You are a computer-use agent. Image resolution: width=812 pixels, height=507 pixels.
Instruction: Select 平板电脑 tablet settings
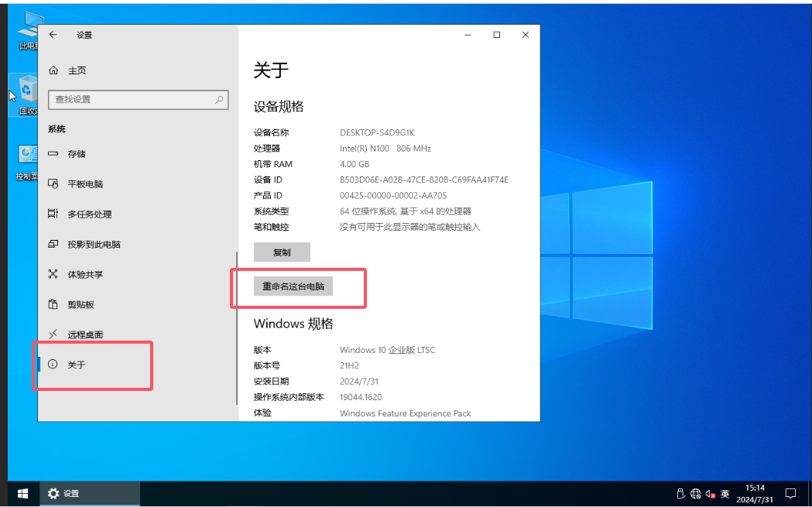click(85, 184)
